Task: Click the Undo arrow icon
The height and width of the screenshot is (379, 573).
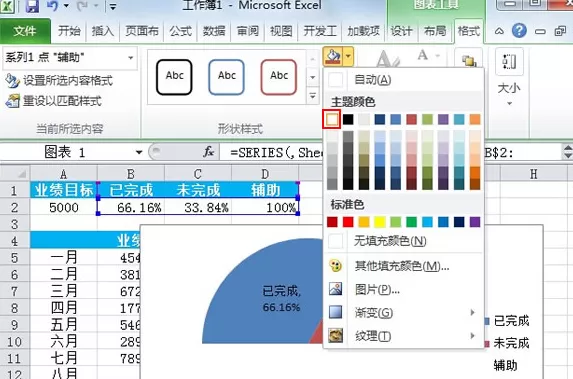Action: click(52, 6)
